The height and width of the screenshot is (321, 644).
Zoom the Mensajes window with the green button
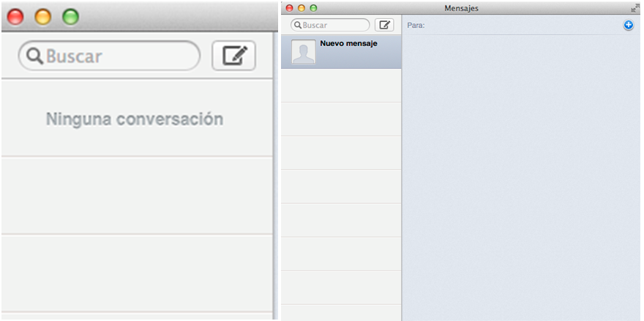point(313,8)
